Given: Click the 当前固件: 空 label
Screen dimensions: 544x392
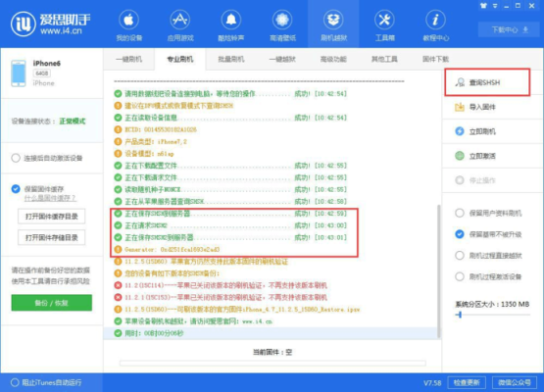Looking at the screenshot, I should click(x=272, y=352).
